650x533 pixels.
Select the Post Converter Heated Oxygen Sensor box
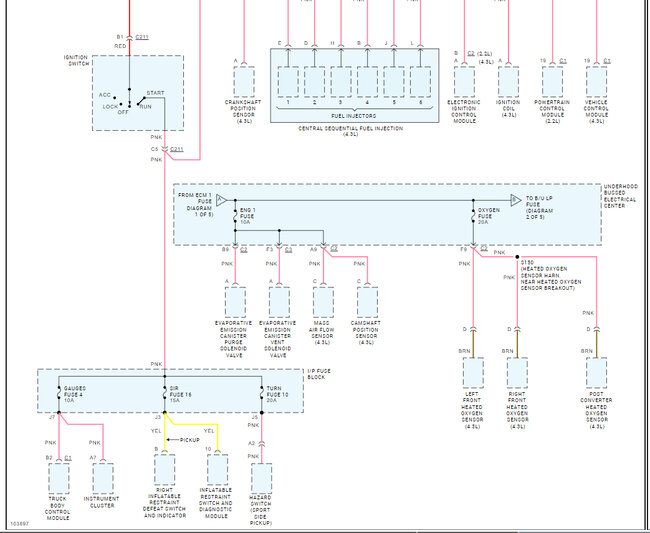(x=597, y=373)
